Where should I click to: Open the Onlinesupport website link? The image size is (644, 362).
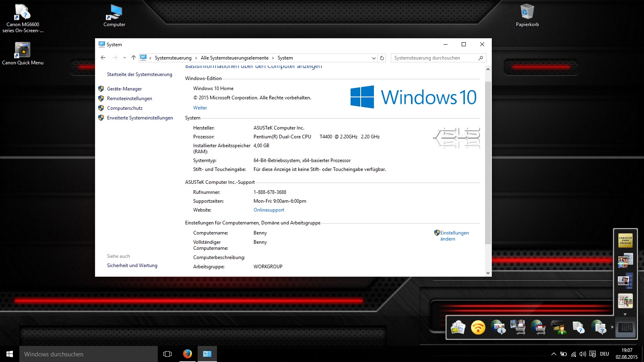[269, 210]
